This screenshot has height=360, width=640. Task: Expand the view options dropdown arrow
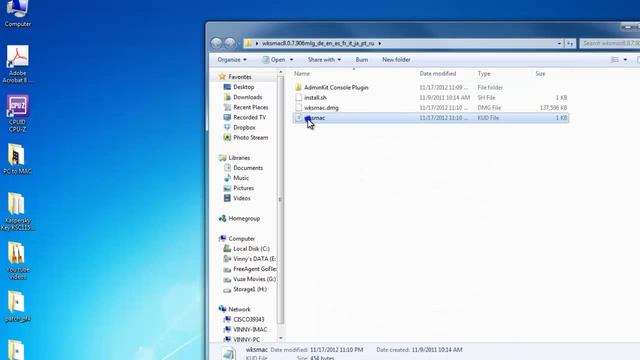625,60
